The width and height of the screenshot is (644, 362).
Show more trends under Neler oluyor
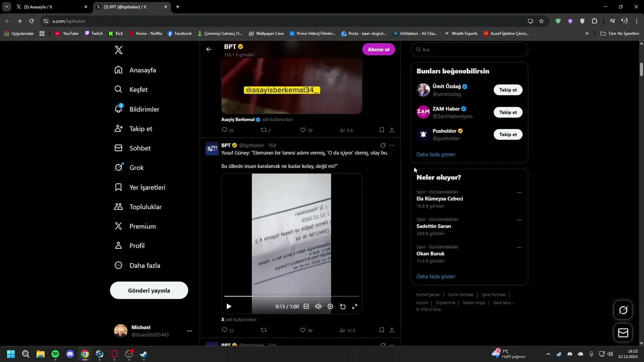click(436, 277)
